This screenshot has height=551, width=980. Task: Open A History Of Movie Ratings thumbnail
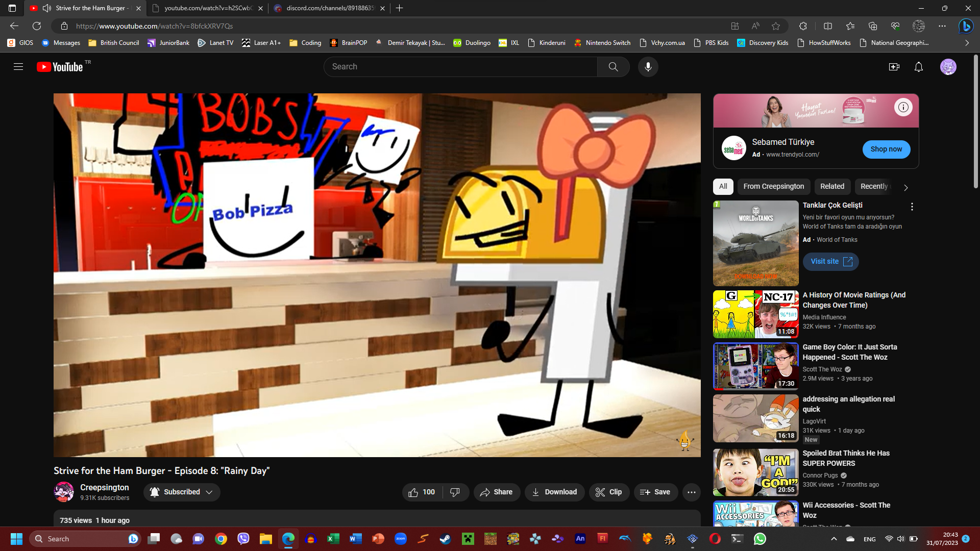click(x=755, y=314)
